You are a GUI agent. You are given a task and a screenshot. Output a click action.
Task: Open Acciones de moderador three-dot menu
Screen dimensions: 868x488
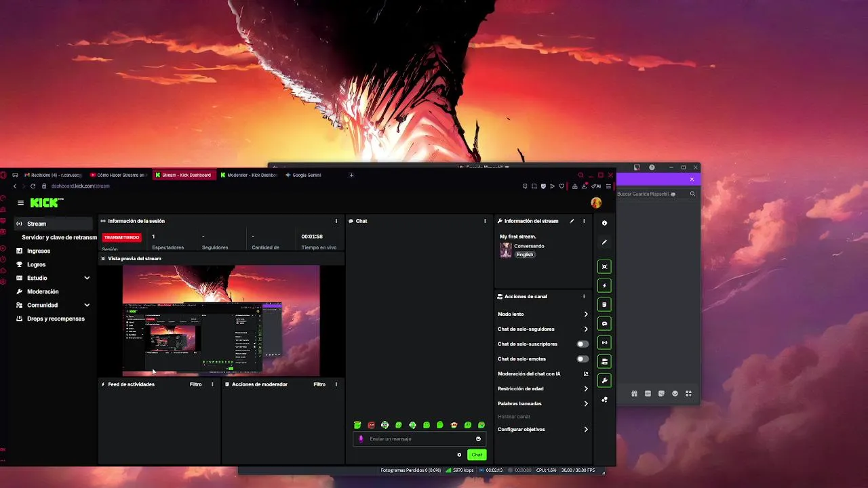pyautogui.click(x=336, y=384)
